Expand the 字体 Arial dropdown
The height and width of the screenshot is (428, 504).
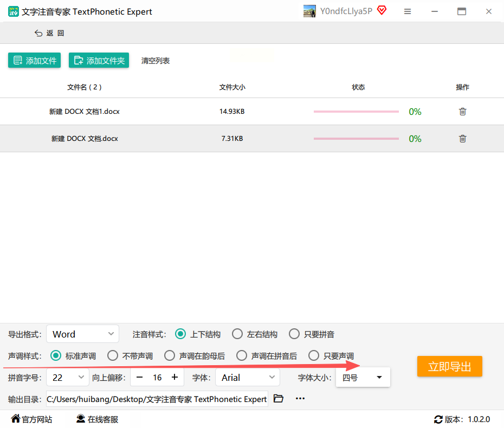[248, 378]
